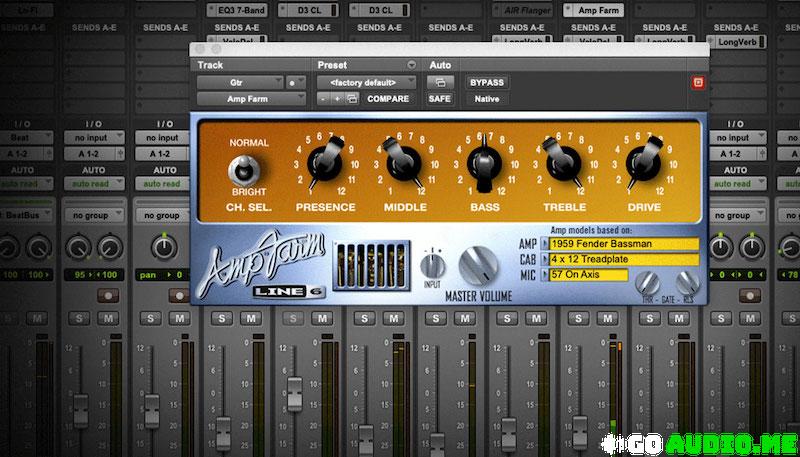
Task: Open the Auto enable parameters icon
Action: (x=439, y=82)
